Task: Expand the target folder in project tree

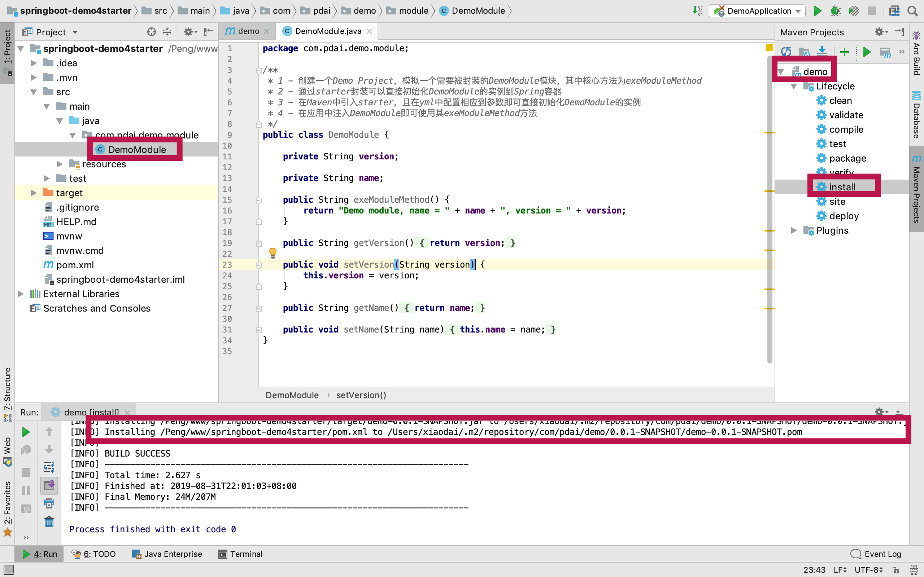Action: click(34, 193)
